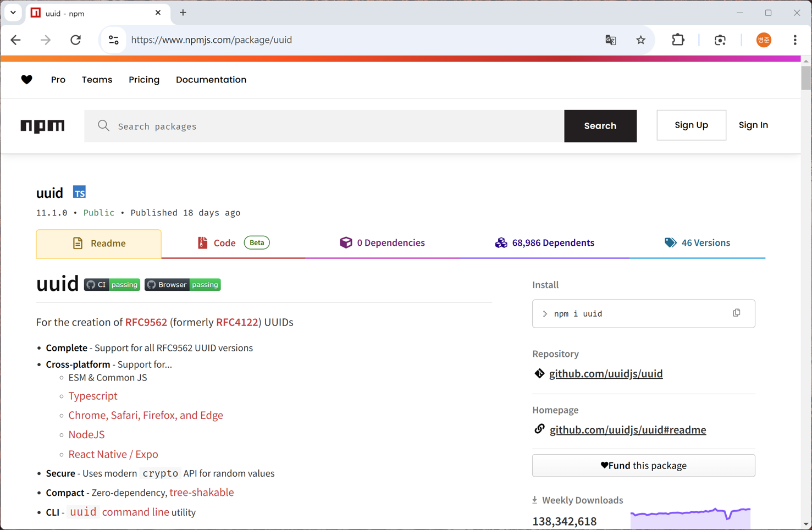Open the Documentation menu link
This screenshot has height=530, width=812.
point(211,80)
